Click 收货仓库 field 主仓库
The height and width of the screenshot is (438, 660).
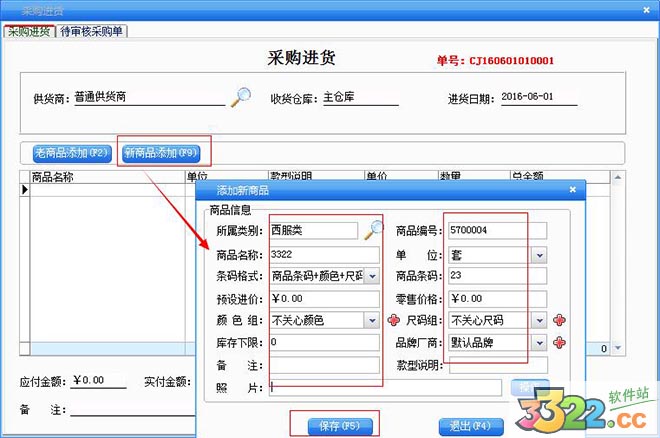coord(361,98)
